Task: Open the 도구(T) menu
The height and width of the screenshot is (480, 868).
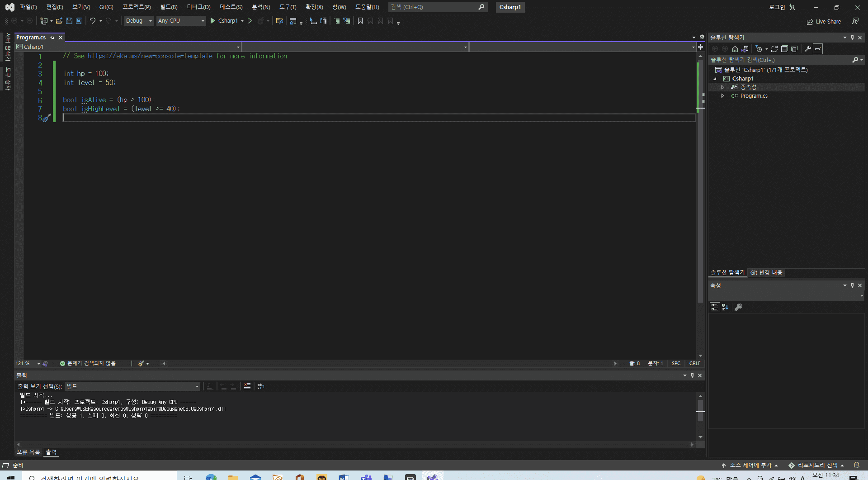Action: click(x=288, y=7)
